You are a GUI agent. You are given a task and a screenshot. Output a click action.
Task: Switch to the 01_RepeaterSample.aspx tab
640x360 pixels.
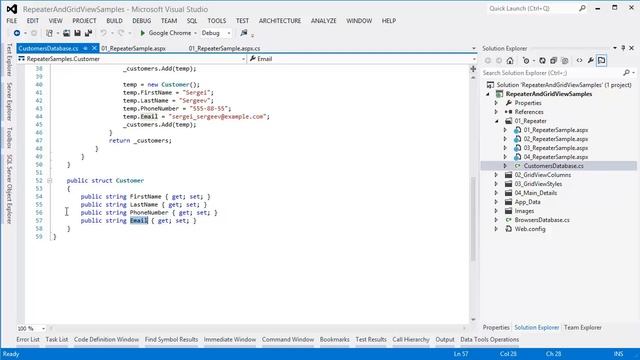[x=133, y=48]
